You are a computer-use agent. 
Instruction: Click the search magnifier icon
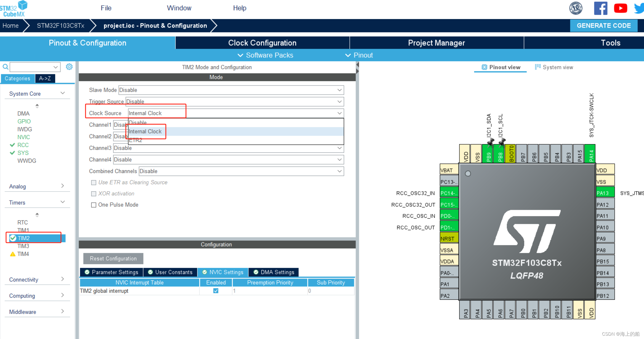(5, 67)
